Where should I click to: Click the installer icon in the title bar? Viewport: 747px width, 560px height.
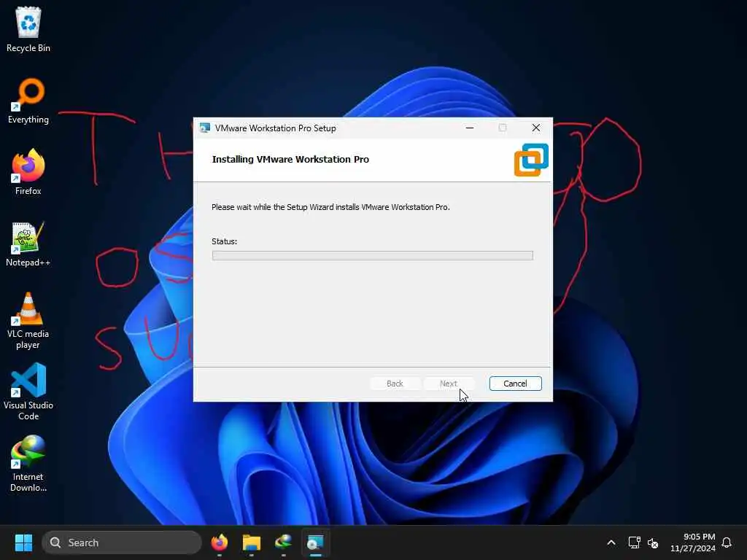[205, 128]
